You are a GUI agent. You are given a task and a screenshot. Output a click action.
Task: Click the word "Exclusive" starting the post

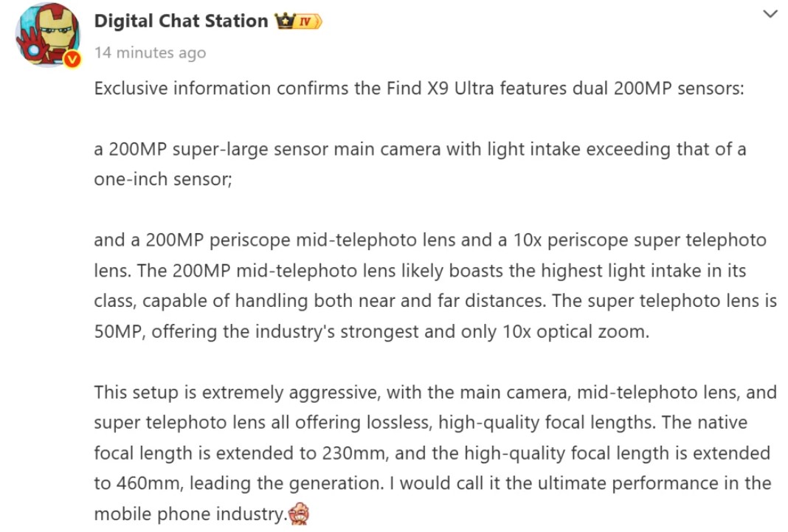tap(131, 89)
